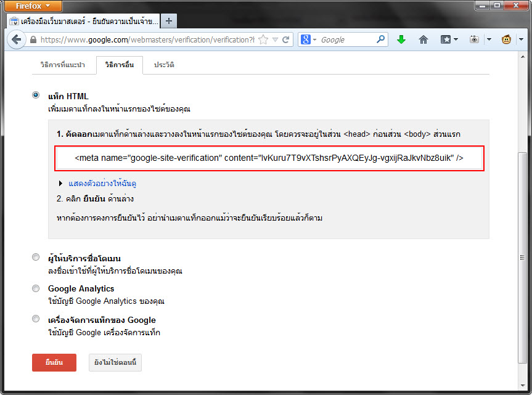The image size is (532, 395).
Task: Maximize the Firefox window
Action: click(x=497, y=6)
